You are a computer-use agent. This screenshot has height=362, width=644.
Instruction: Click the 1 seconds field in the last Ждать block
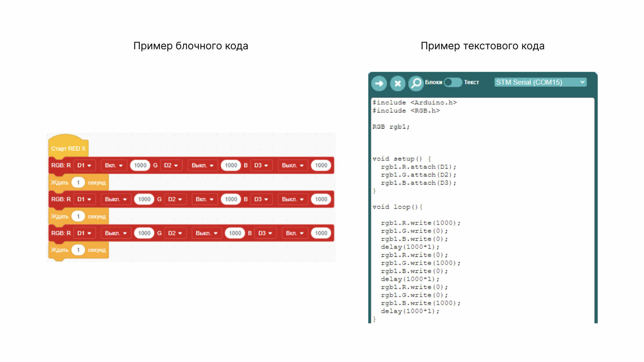tap(78, 250)
